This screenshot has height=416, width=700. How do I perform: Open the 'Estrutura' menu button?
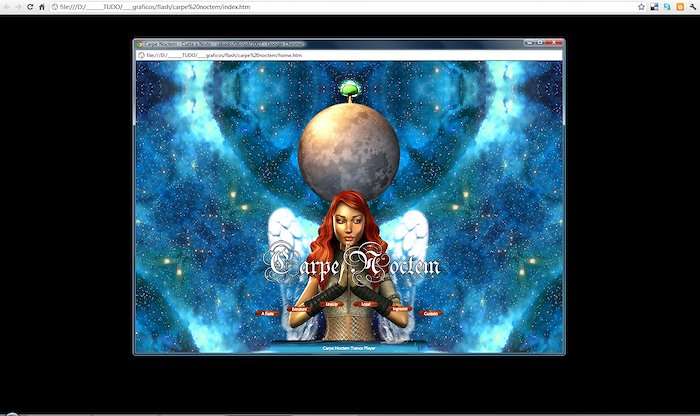(299, 309)
